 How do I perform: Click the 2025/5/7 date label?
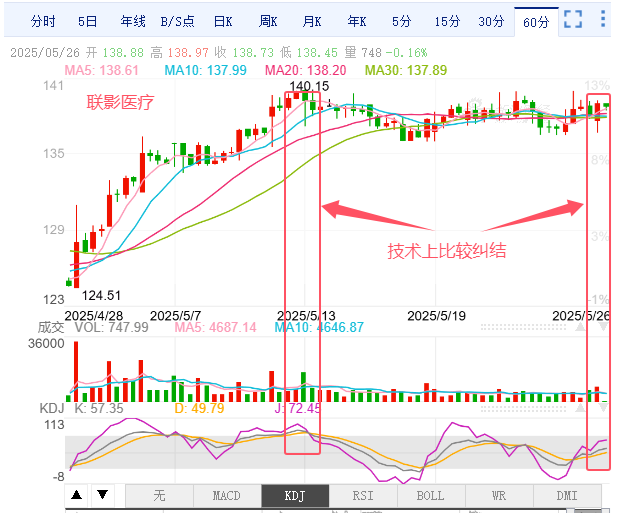(175, 316)
